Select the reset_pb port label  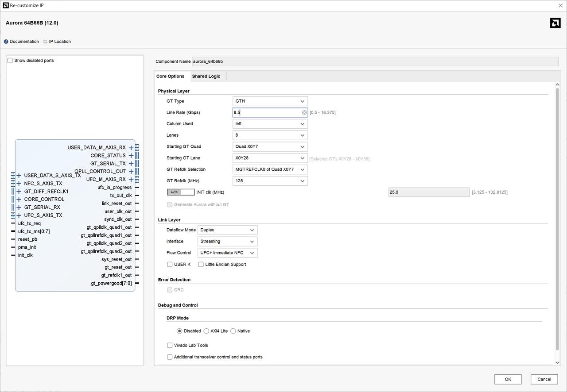(x=27, y=240)
